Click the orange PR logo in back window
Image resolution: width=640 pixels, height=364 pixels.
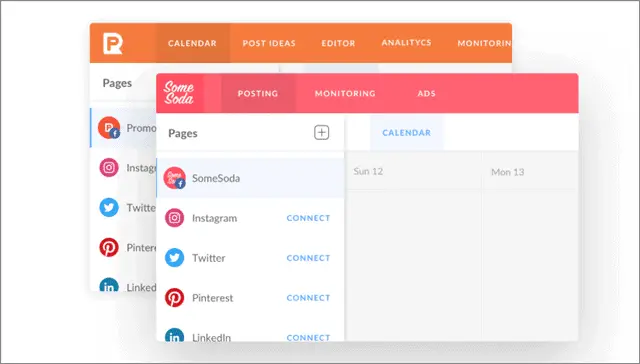113,43
